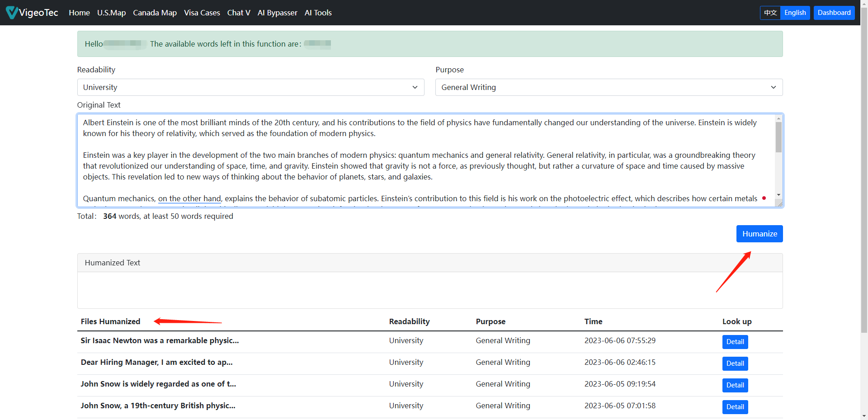Select English language option
This screenshot has width=868, height=420.
[795, 13]
